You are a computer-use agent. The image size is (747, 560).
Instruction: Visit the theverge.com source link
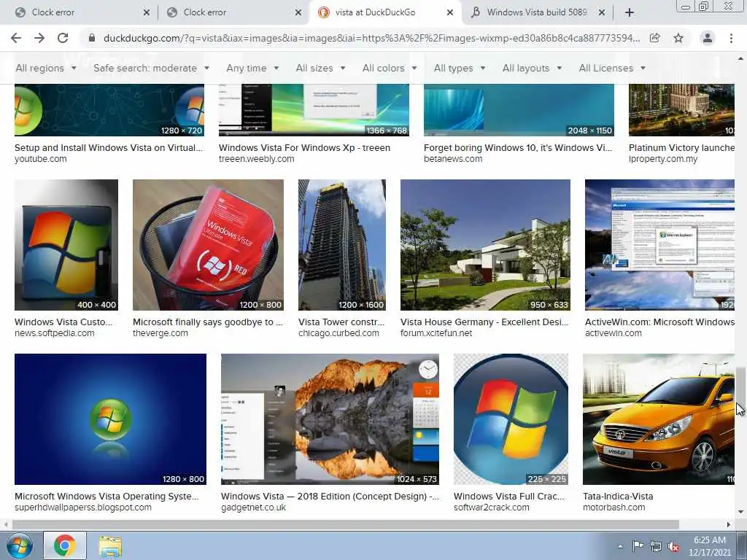coord(160,333)
